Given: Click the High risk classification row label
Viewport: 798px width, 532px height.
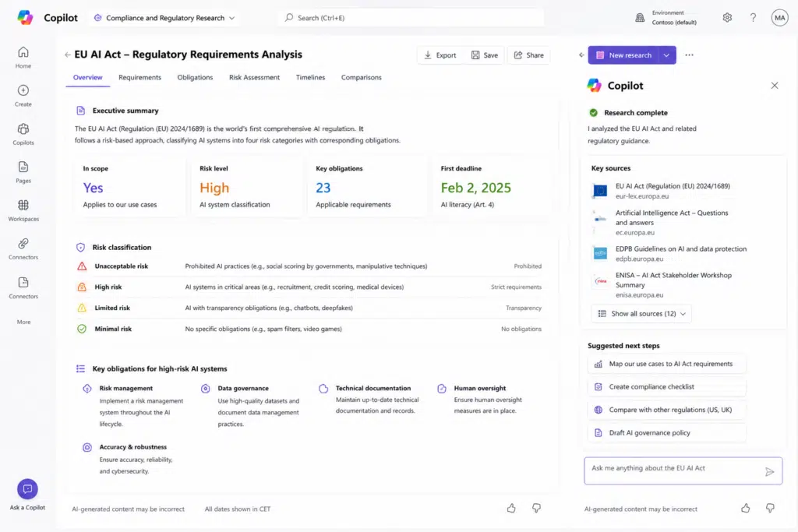Looking at the screenshot, I should [x=108, y=287].
